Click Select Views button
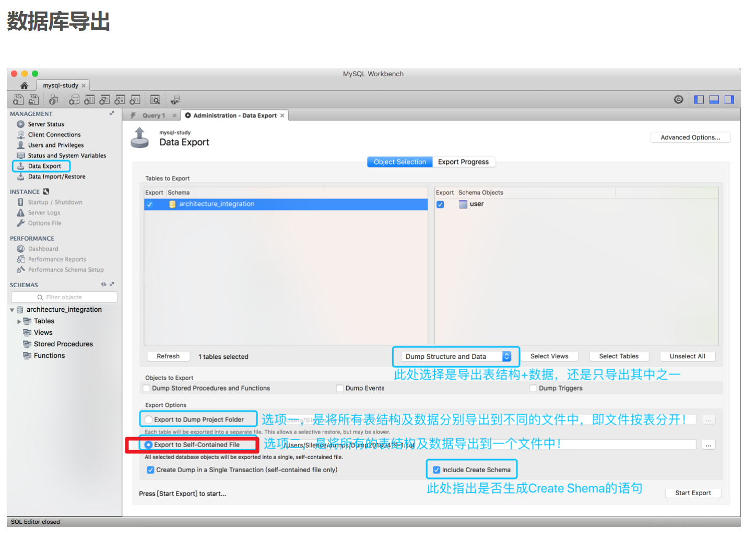 coord(549,356)
